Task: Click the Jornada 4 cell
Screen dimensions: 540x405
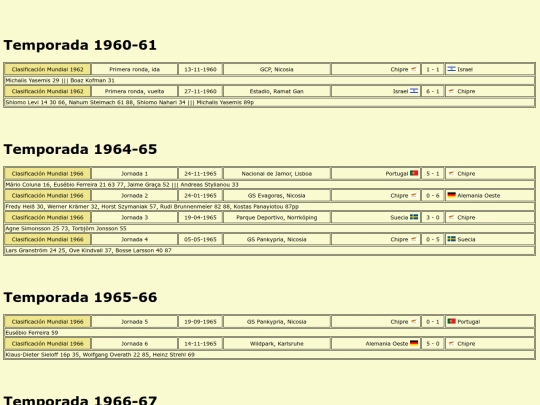Action: click(135, 239)
